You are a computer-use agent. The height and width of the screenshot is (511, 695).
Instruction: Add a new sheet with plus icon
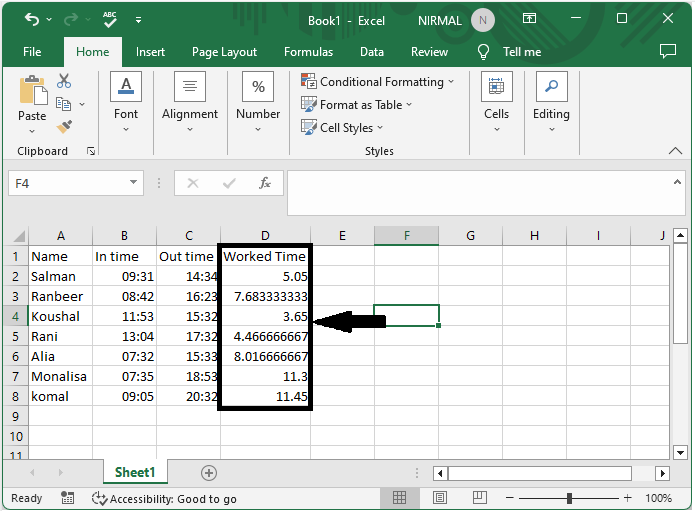[x=209, y=473]
